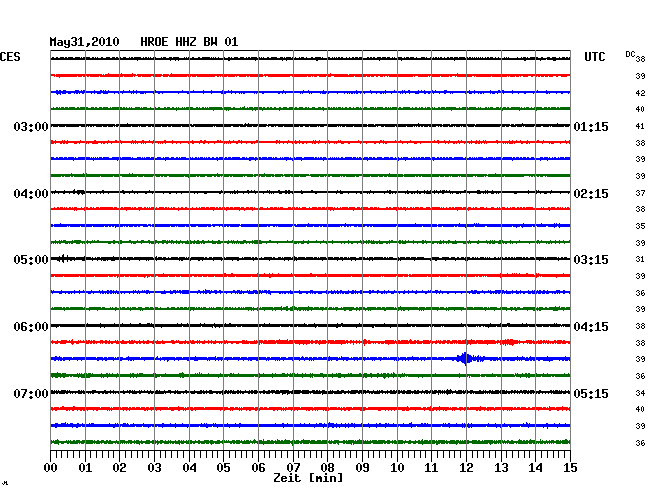This screenshot has width=650, height=494.
Task: Select the CES column header
Action: point(10,57)
